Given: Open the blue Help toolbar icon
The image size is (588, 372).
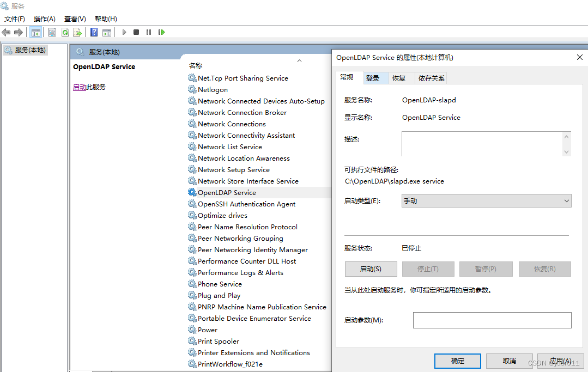Looking at the screenshot, I should point(94,32).
